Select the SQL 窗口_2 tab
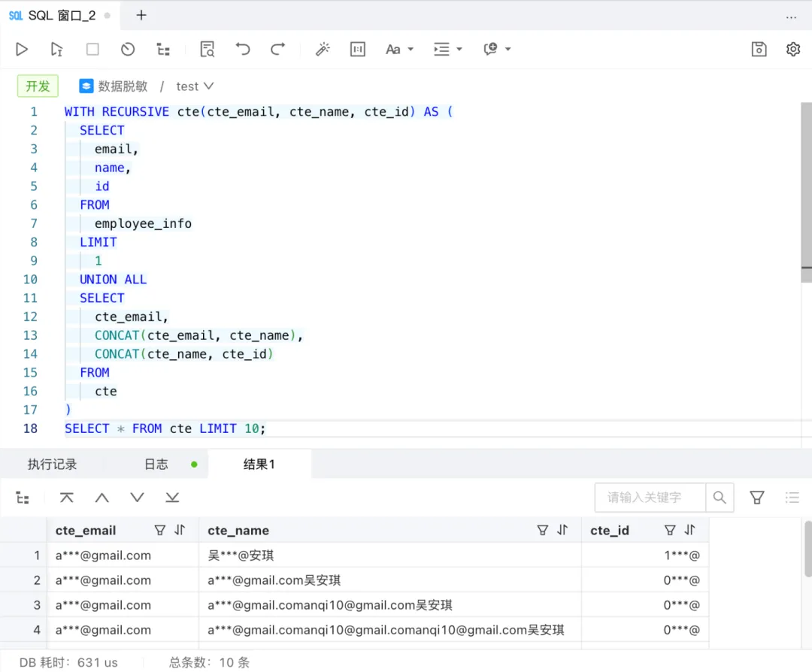This screenshot has height=672, width=812. coord(59,16)
